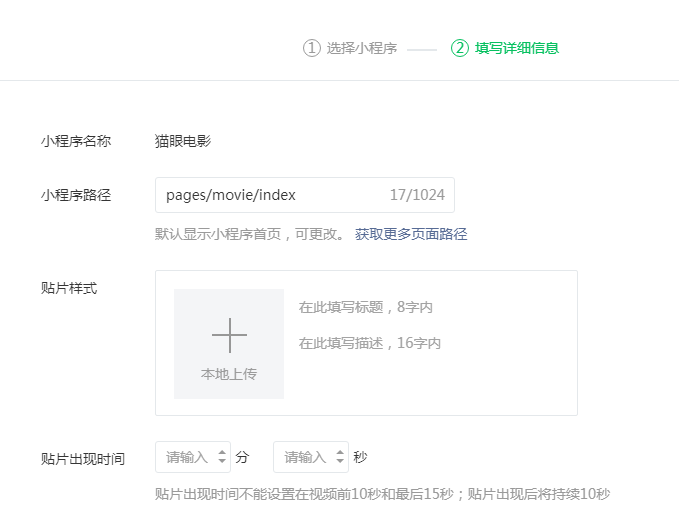679x522 pixels.
Task: Click the 秒 unit label
Action: [x=360, y=457]
